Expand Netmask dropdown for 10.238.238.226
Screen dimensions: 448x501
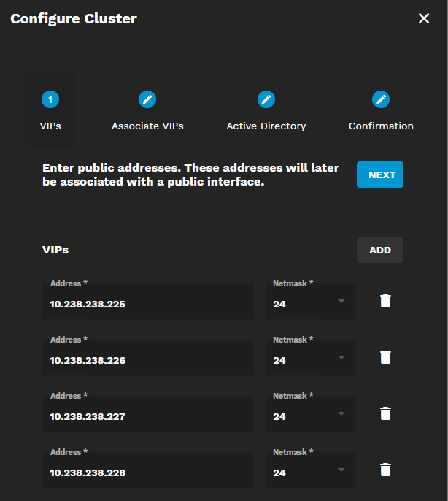[x=310, y=359]
